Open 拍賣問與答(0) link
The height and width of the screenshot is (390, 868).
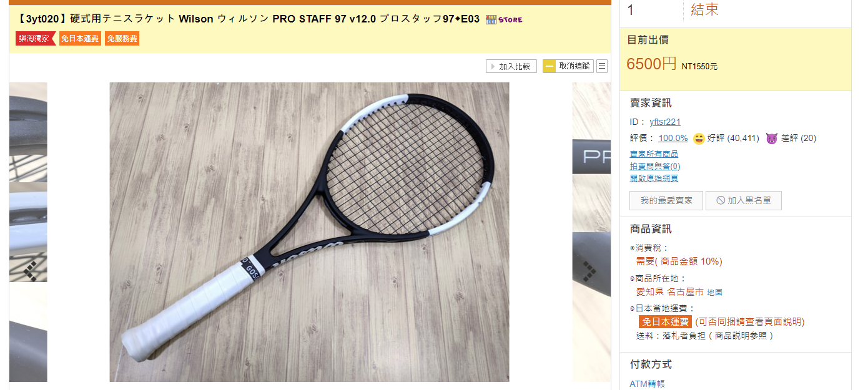[655, 166]
